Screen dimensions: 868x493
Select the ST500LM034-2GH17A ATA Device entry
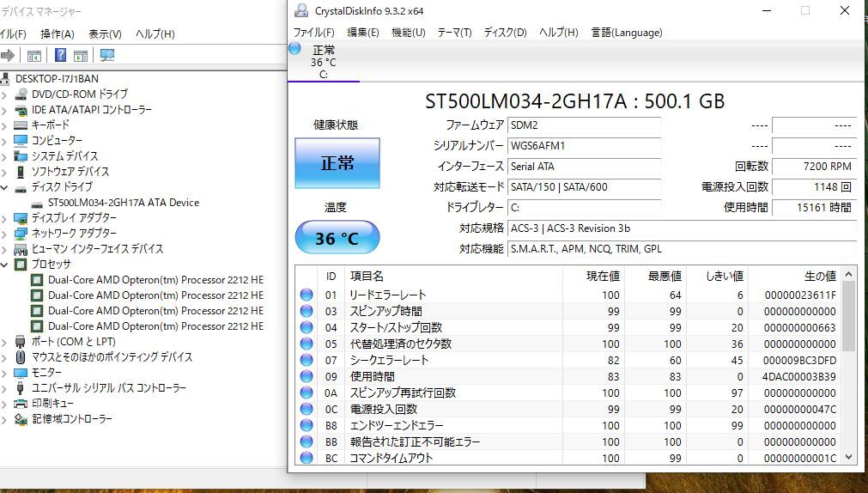click(124, 203)
